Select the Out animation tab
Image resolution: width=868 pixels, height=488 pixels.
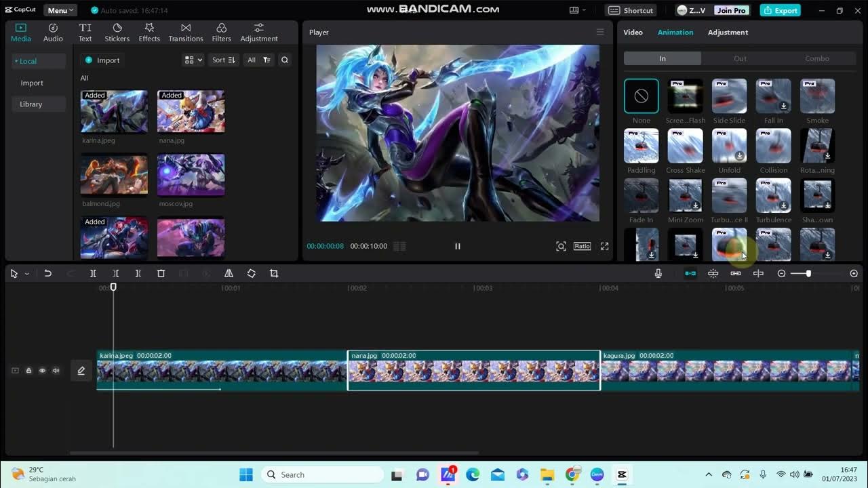(740, 58)
